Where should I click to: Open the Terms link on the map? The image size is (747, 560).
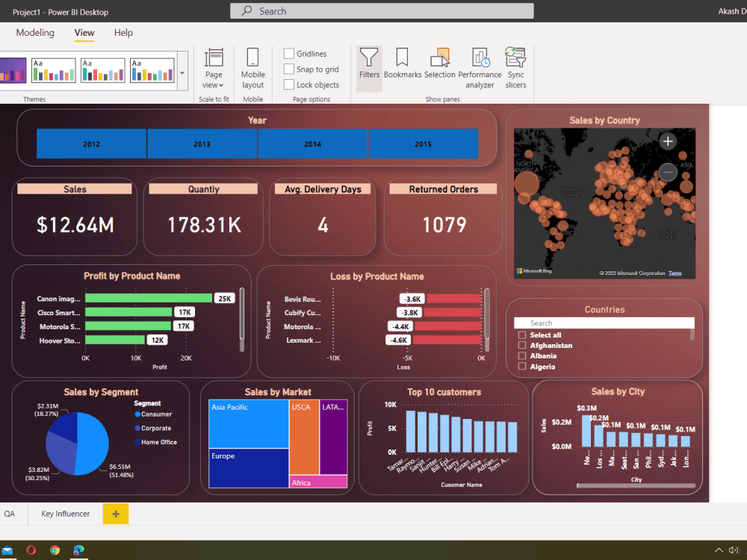click(x=675, y=273)
